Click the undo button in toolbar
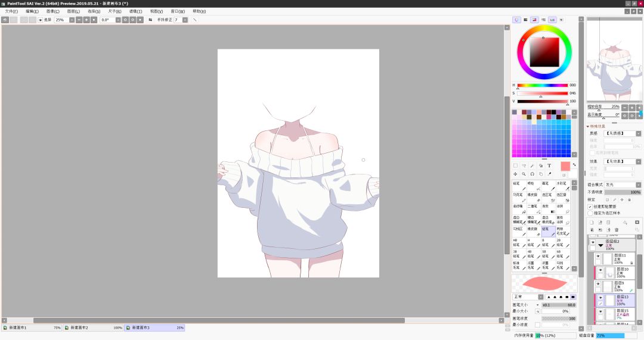Screen dimensions: 644x340 pos(5,20)
